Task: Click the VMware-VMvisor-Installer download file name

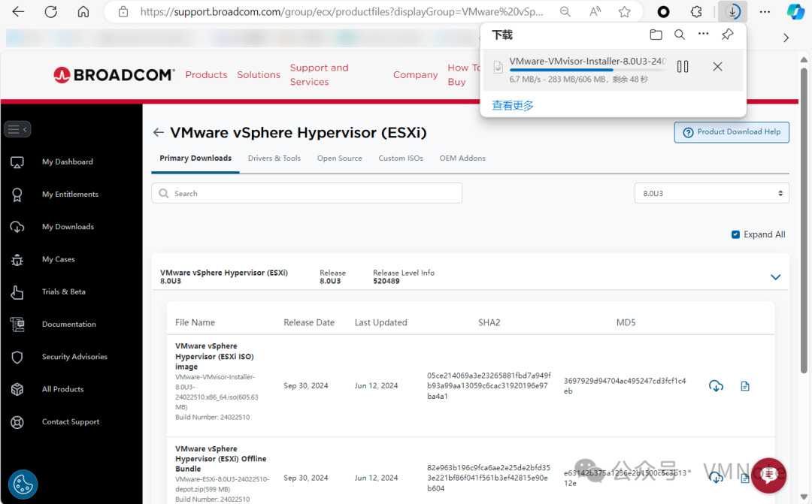Action: pyautogui.click(x=587, y=61)
